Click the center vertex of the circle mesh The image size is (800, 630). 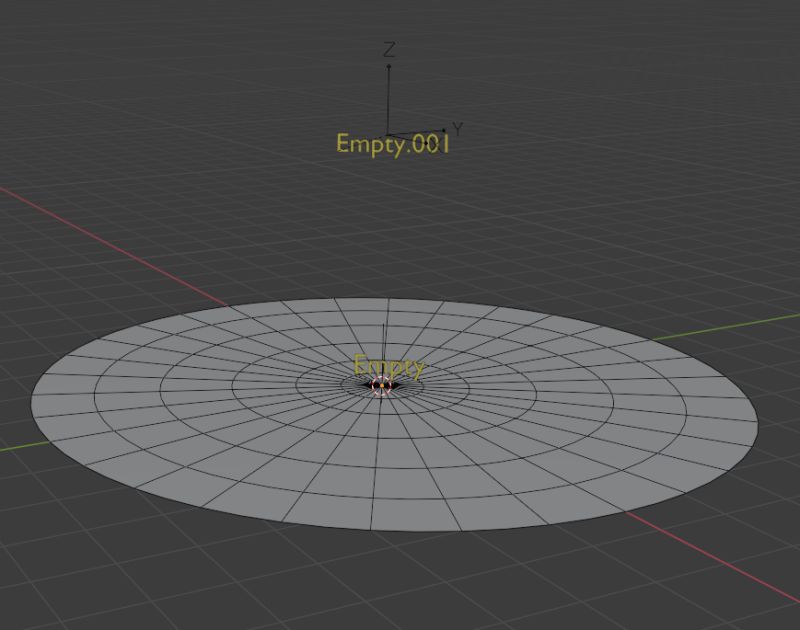coord(382,385)
